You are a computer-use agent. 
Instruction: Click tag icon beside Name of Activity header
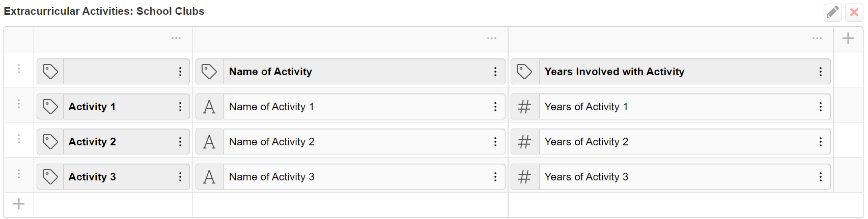pos(209,72)
